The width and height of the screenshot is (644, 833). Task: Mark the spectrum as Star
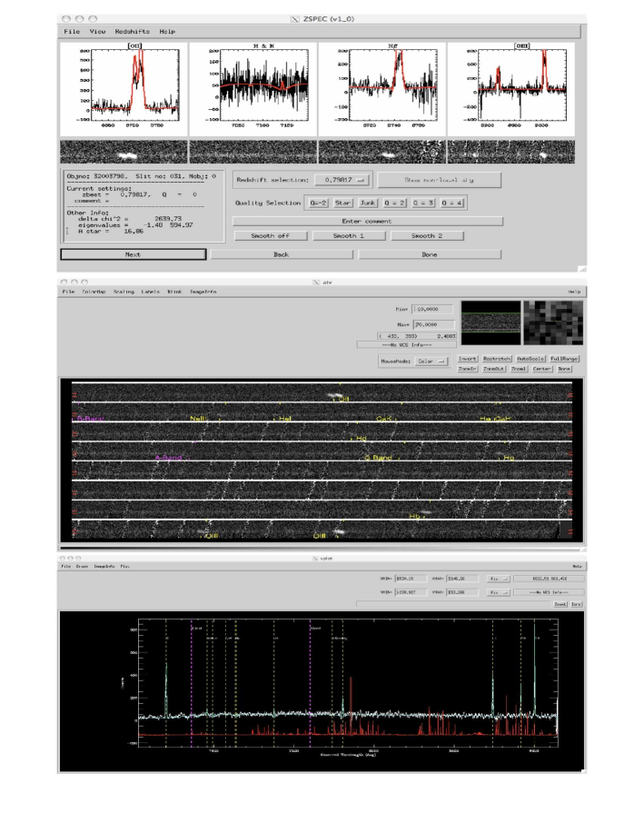pos(342,203)
